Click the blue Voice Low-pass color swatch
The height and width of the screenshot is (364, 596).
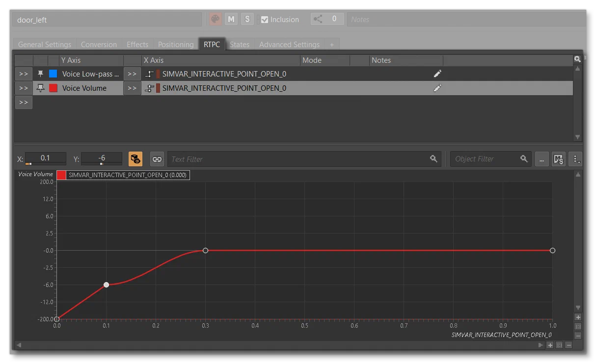(53, 74)
